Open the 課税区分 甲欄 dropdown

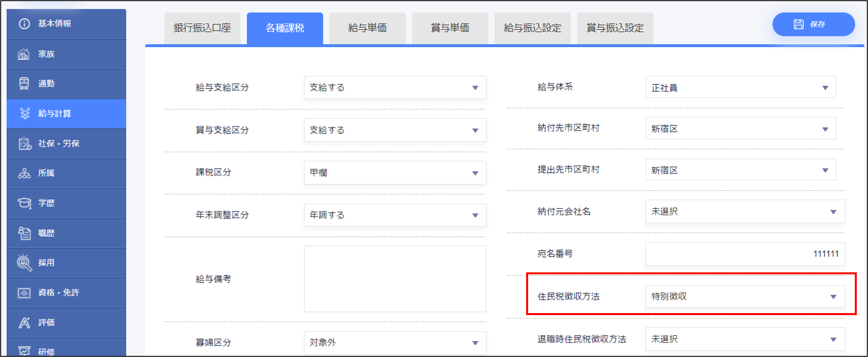click(x=395, y=173)
